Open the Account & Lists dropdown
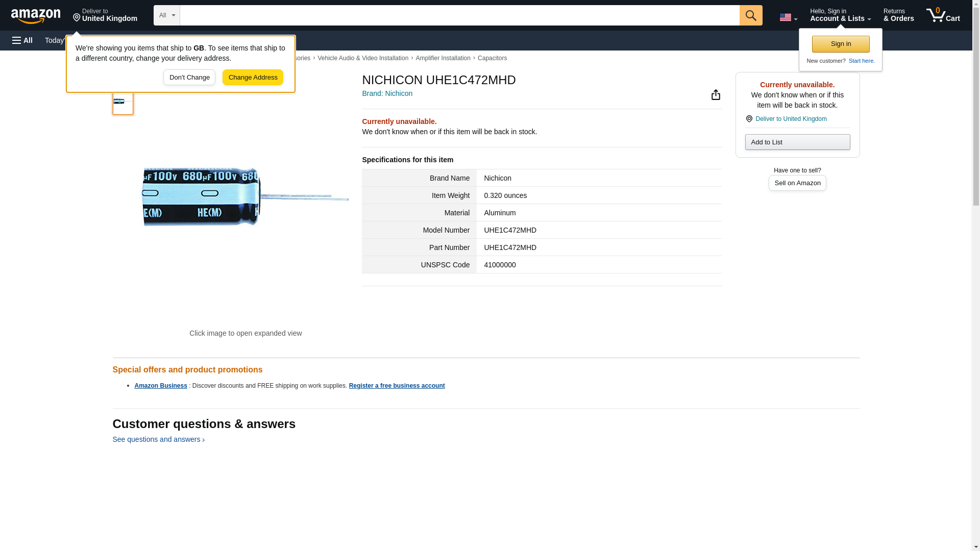Viewport: 980px width, 551px height. pos(840,15)
